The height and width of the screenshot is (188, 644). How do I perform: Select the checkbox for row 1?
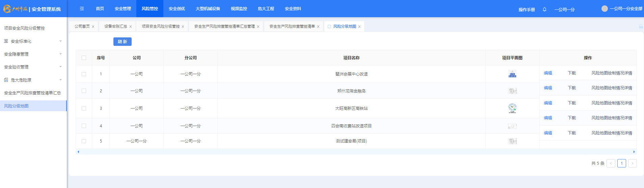(84, 74)
